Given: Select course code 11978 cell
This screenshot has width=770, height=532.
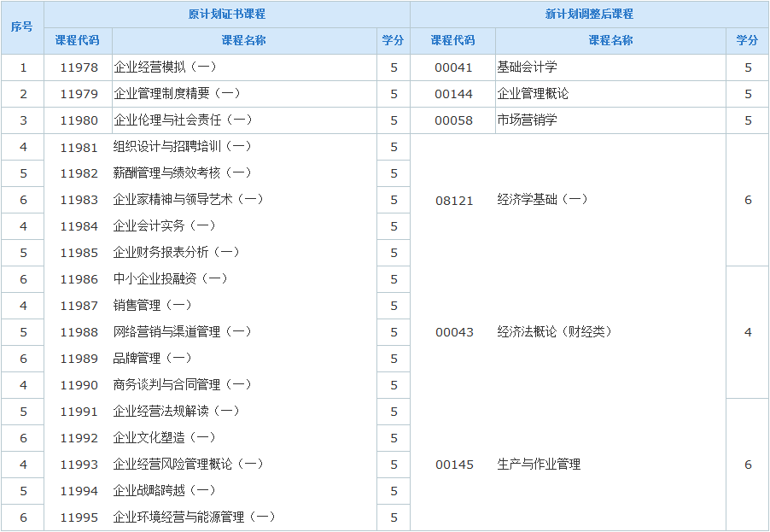Looking at the screenshot, I should 79,67.
